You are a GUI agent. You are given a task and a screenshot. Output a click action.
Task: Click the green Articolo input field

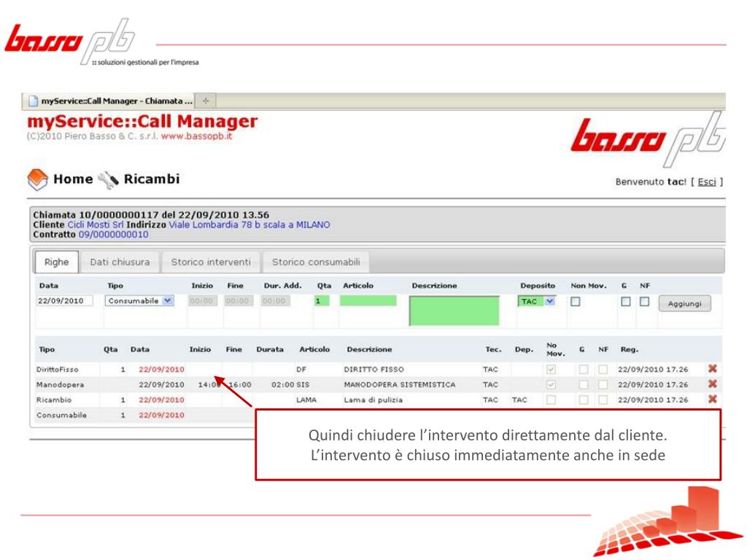click(x=368, y=300)
